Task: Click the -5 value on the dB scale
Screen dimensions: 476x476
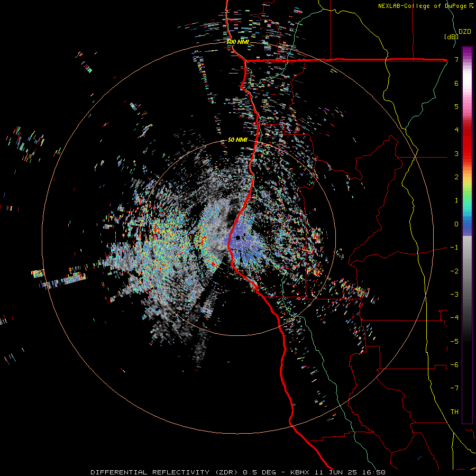Action: pyautogui.click(x=454, y=342)
